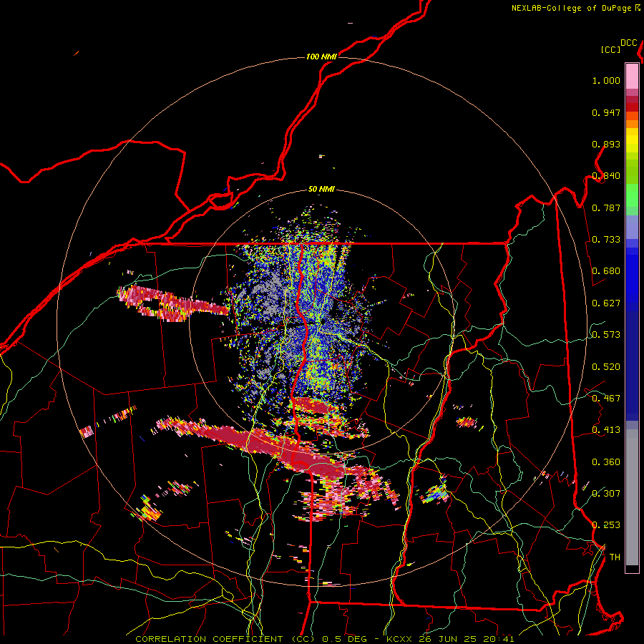Click the TH threshold label
This screenshot has width=644, height=644.
(x=615, y=557)
